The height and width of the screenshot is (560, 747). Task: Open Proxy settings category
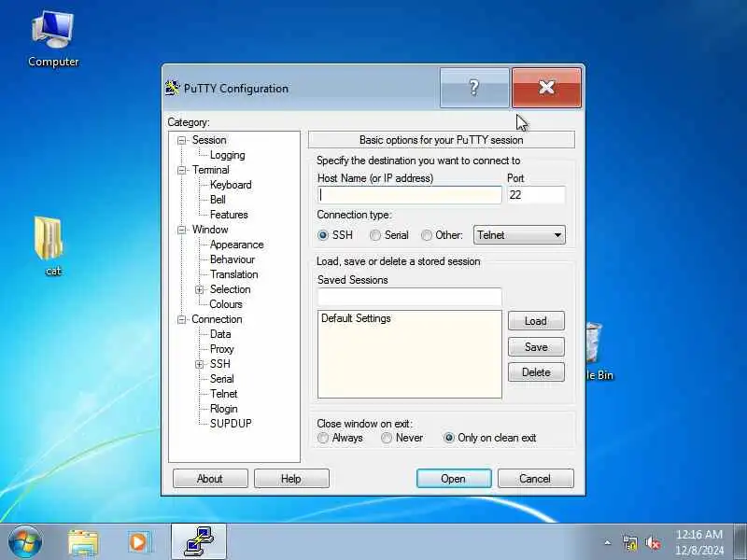tap(222, 349)
